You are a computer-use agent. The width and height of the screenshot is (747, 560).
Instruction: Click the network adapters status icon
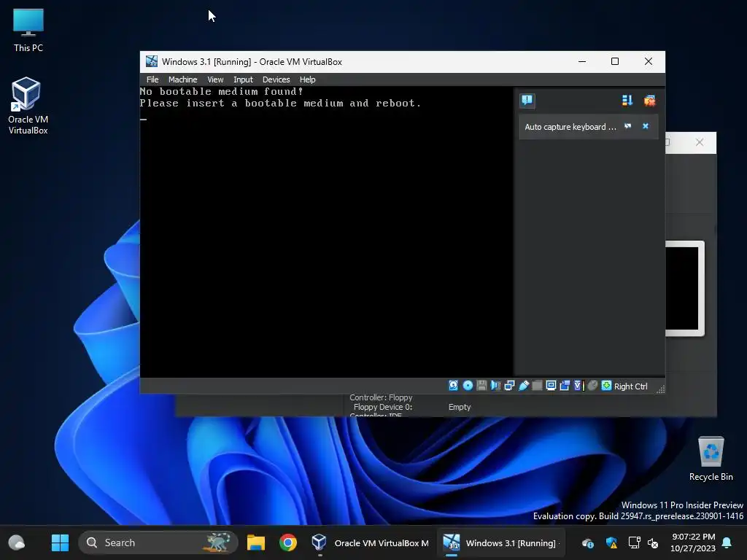tap(509, 386)
